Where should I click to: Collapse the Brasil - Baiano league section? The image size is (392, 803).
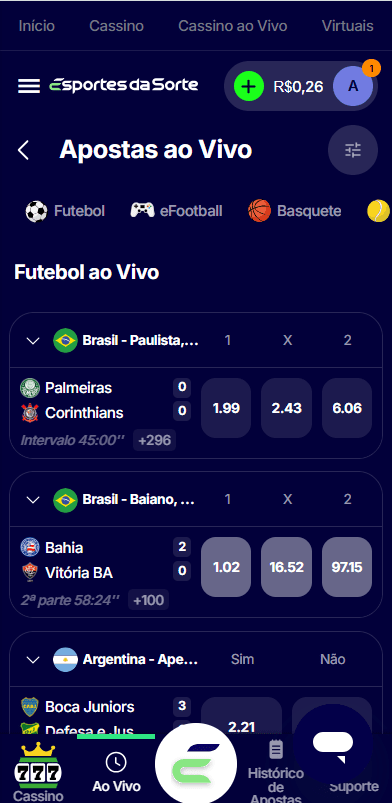click(x=33, y=500)
